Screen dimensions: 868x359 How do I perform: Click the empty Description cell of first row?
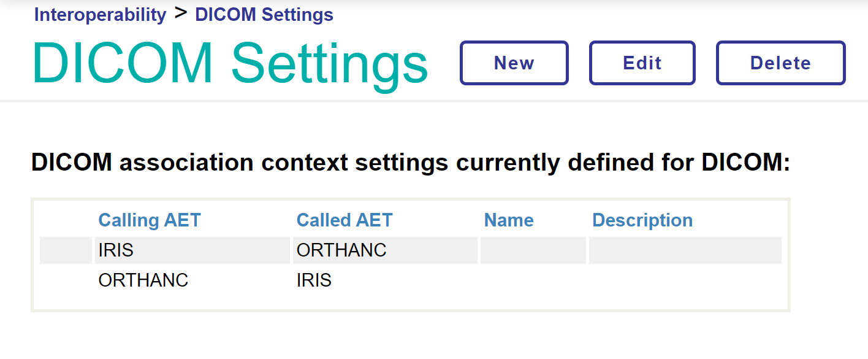click(x=685, y=250)
